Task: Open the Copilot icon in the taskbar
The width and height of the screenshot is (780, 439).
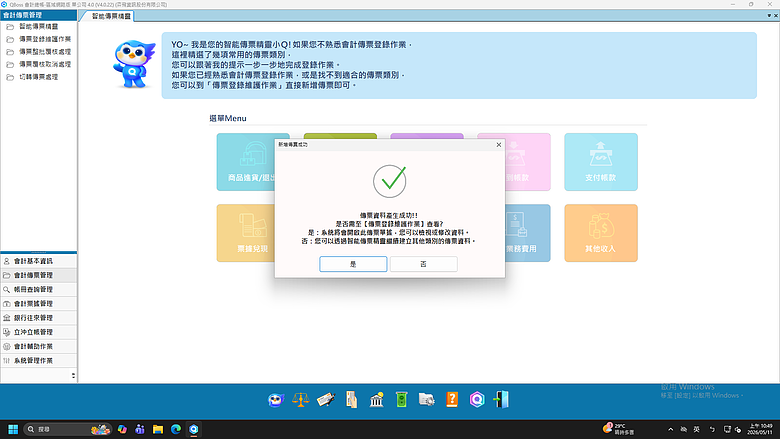Action: 122,429
